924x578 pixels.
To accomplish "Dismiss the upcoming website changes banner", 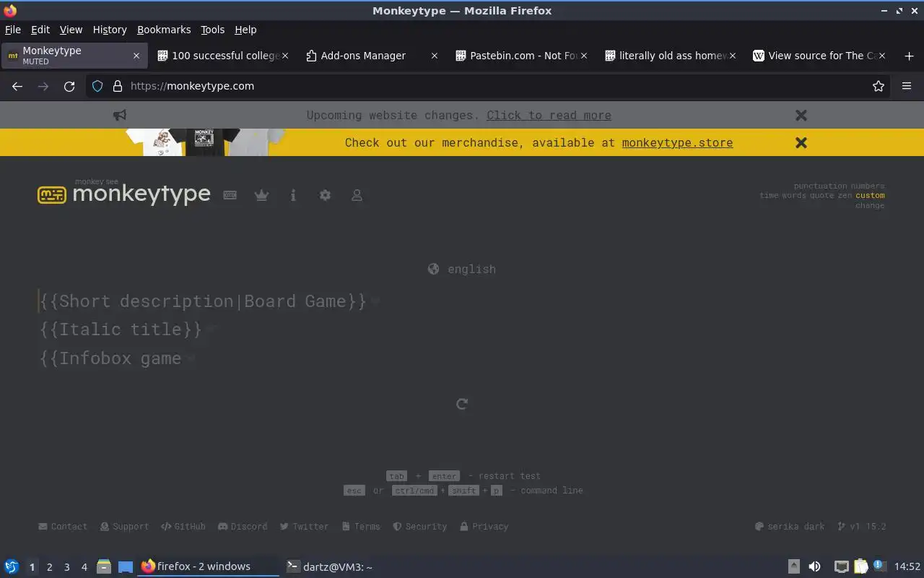I will pos(801,115).
